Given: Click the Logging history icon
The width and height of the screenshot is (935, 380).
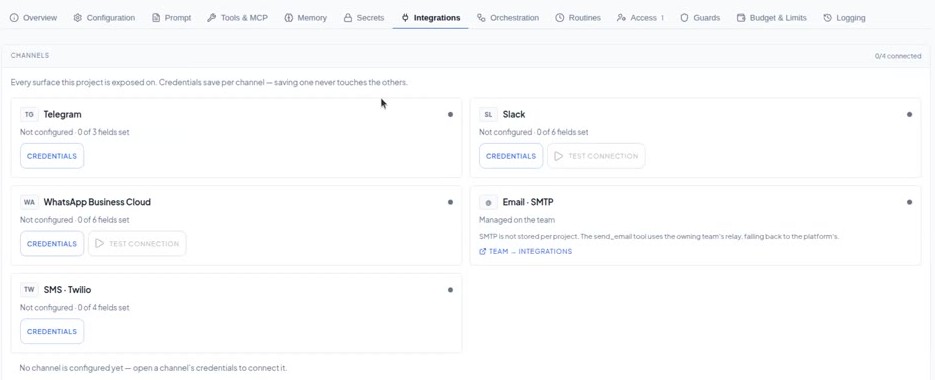Looking at the screenshot, I should [827, 18].
